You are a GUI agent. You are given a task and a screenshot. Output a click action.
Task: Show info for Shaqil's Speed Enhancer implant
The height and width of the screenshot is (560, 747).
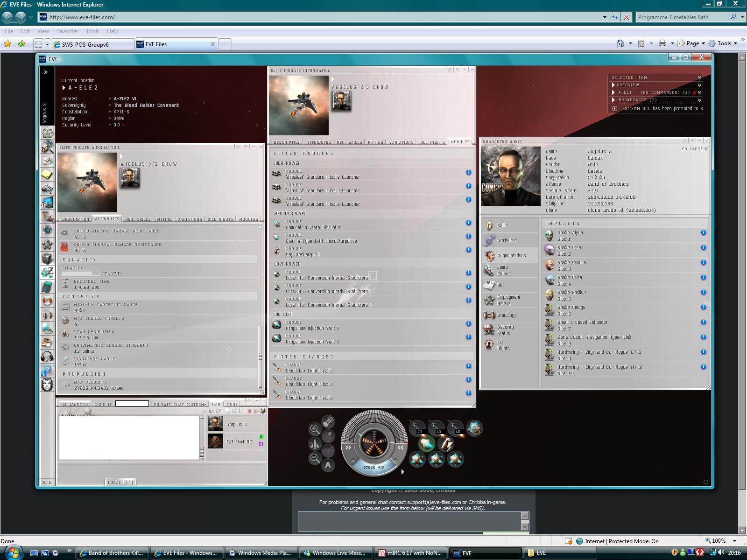703,322
